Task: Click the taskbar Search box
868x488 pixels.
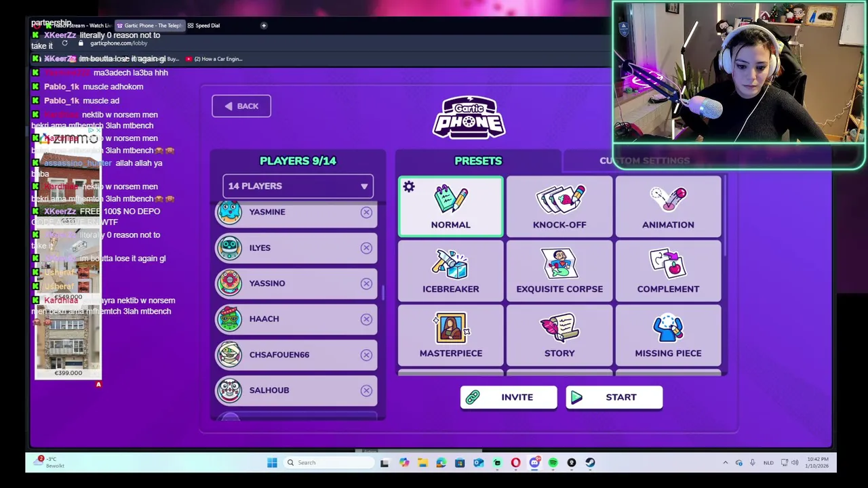Action: [329, 463]
